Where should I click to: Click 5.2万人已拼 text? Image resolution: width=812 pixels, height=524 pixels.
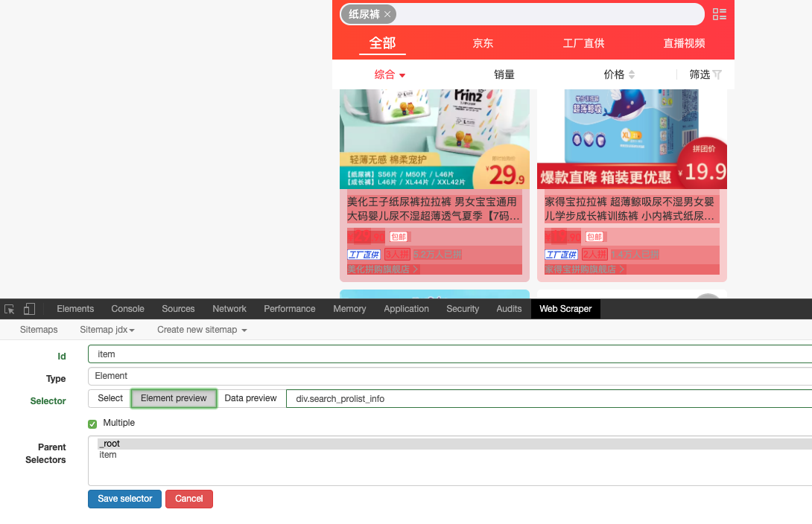[x=437, y=255]
